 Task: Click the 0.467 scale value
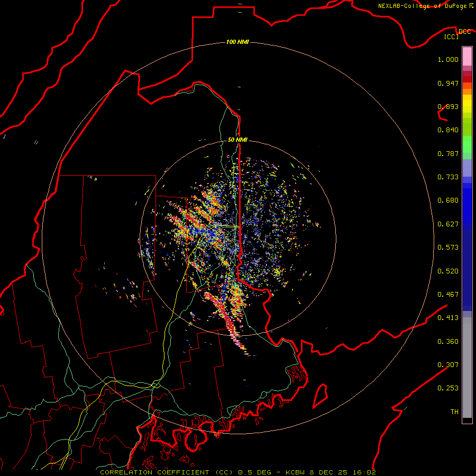(448, 295)
